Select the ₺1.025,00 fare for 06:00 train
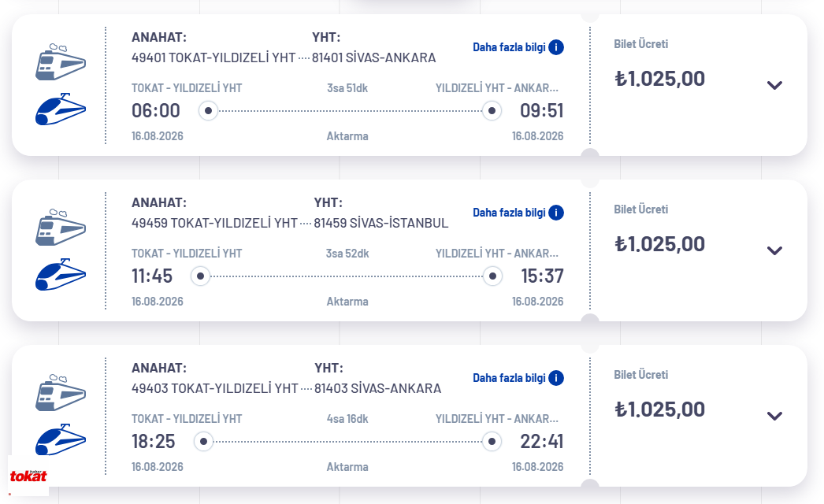The height and width of the screenshot is (504, 824). tap(659, 79)
